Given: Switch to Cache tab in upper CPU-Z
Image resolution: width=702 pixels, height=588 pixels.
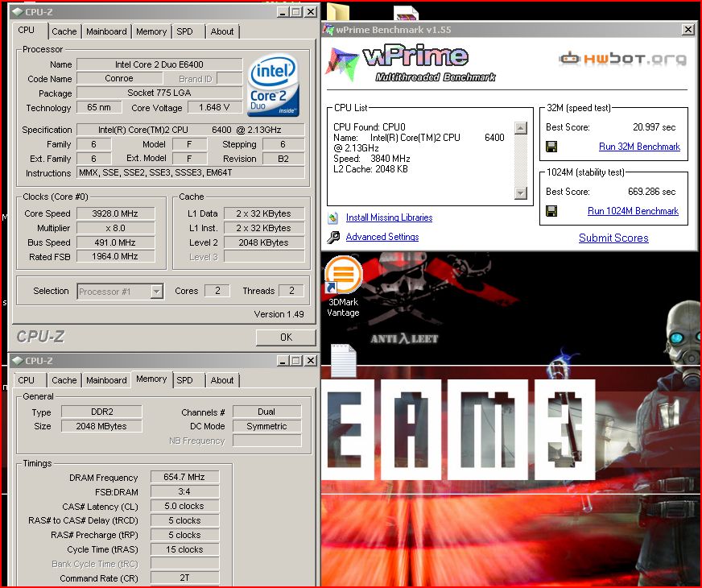Looking at the screenshot, I should point(64,31).
